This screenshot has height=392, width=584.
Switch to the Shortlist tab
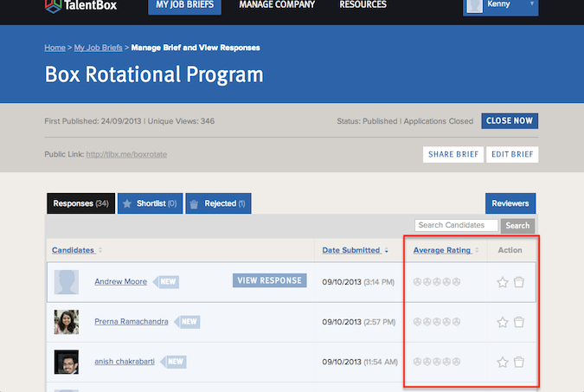[x=150, y=203]
